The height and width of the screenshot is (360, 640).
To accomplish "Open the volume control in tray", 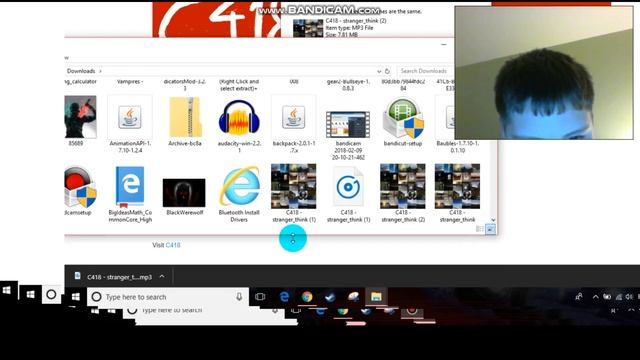I will [x=629, y=297].
